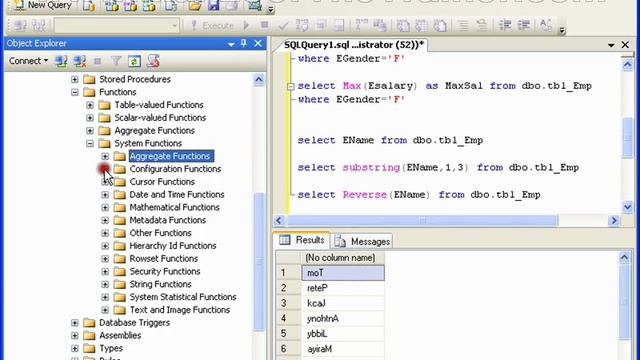
Task: Switch to the SQLQuery1.sql tab
Action: [353, 44]
